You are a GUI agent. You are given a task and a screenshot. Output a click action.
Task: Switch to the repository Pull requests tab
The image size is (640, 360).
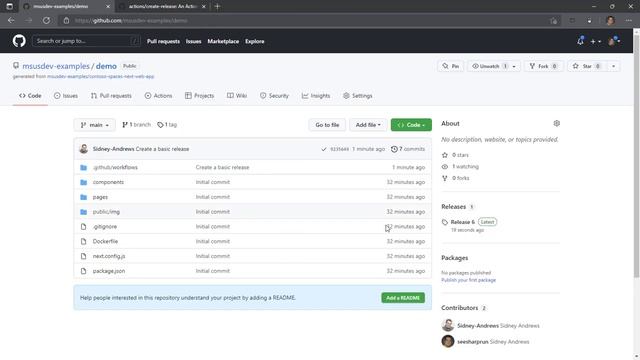[111, 96]
